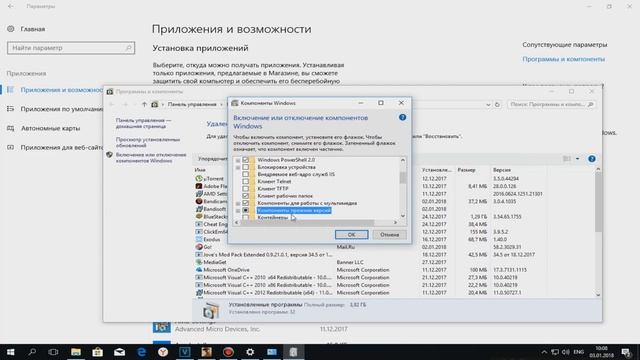640x360 pixels.
Task: Open the Windows Start menu
Action: (x=11, y=352)
